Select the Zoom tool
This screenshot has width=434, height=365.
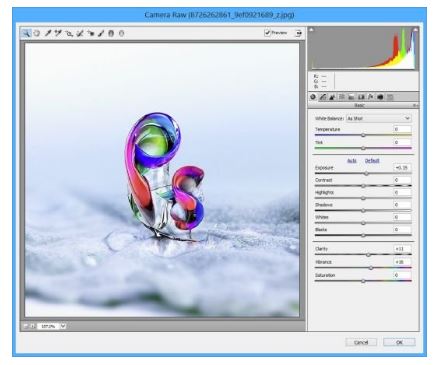[x=26, y=33]
